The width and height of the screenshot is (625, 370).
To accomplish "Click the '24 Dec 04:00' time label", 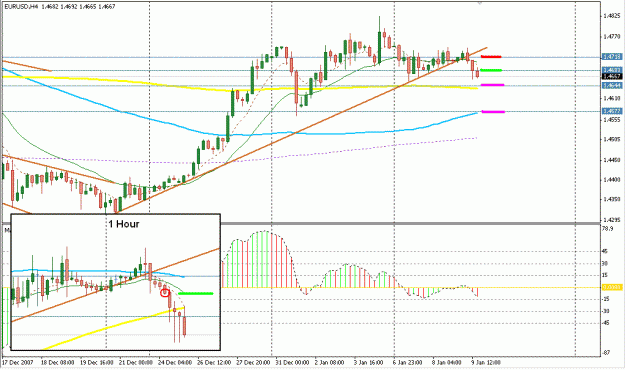I will [175, 363].
